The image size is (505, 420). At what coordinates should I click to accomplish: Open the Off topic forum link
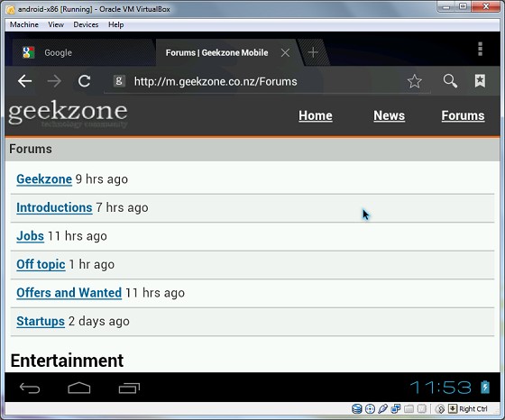[x=41, y=265]
